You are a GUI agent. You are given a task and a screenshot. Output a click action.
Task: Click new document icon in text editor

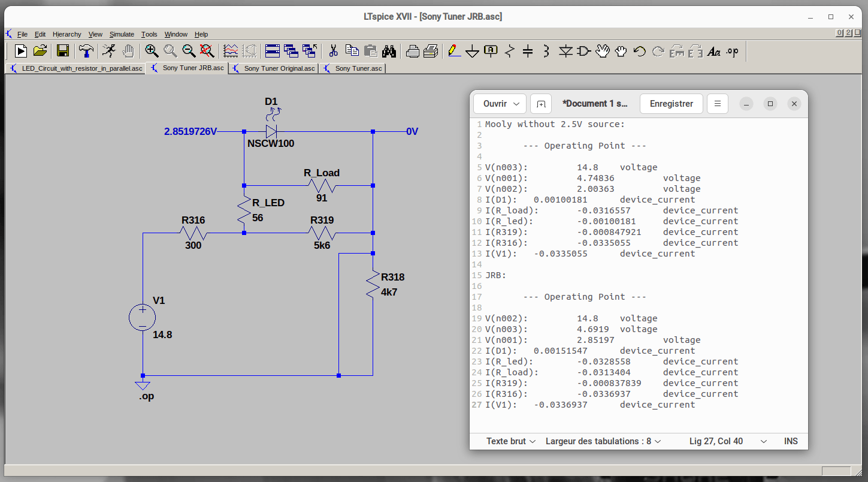541,104
